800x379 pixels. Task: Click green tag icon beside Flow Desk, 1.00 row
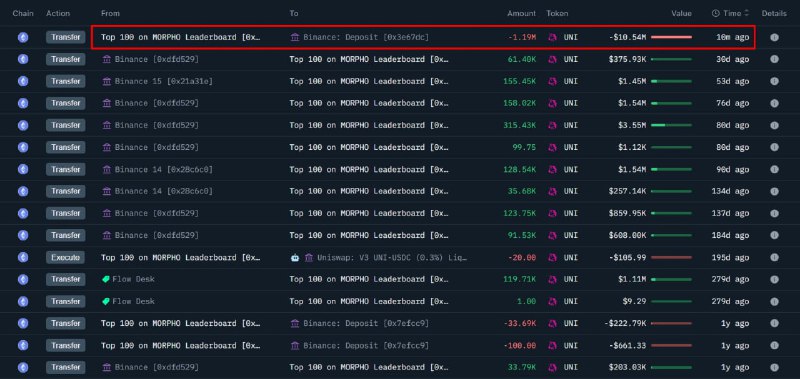[106, 301]
